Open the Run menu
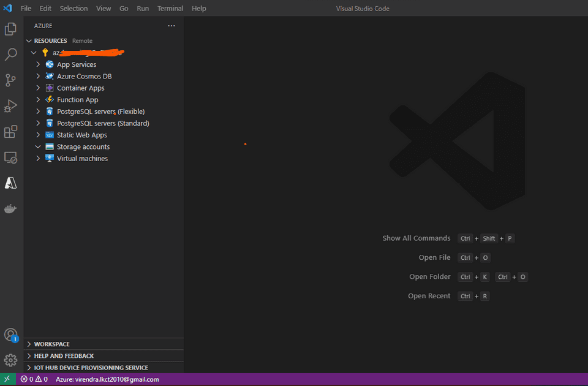588x386 pixels. pyautogui.click(x=143, y=8)
